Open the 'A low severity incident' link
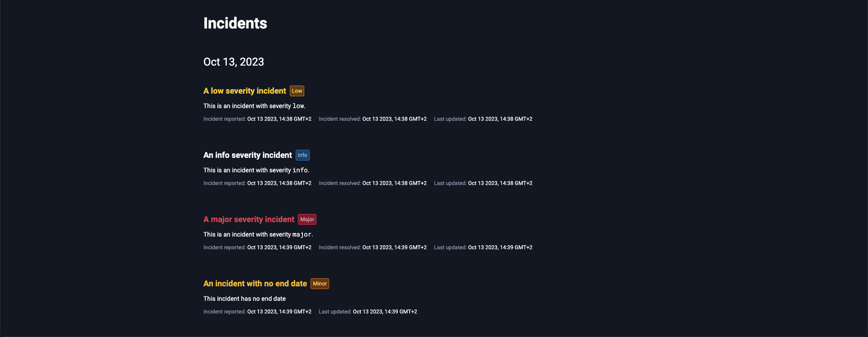The image size is (868, 337). (x=245, y=91)
